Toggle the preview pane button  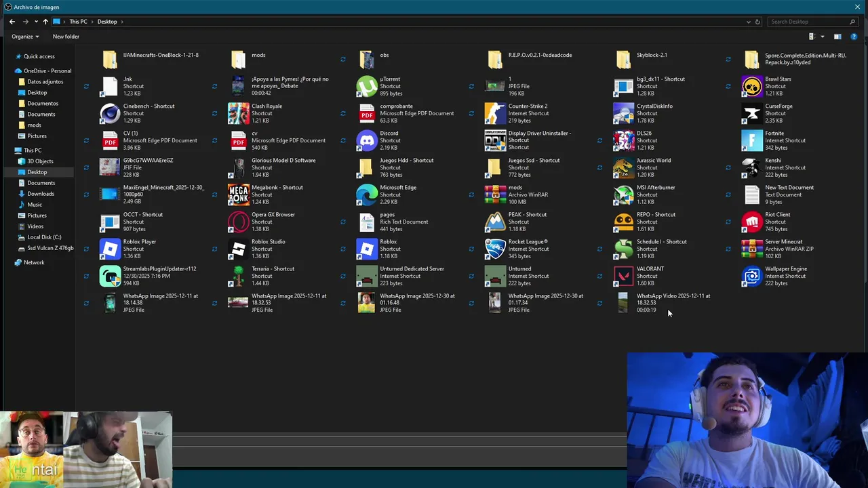(x=837, y=37)
